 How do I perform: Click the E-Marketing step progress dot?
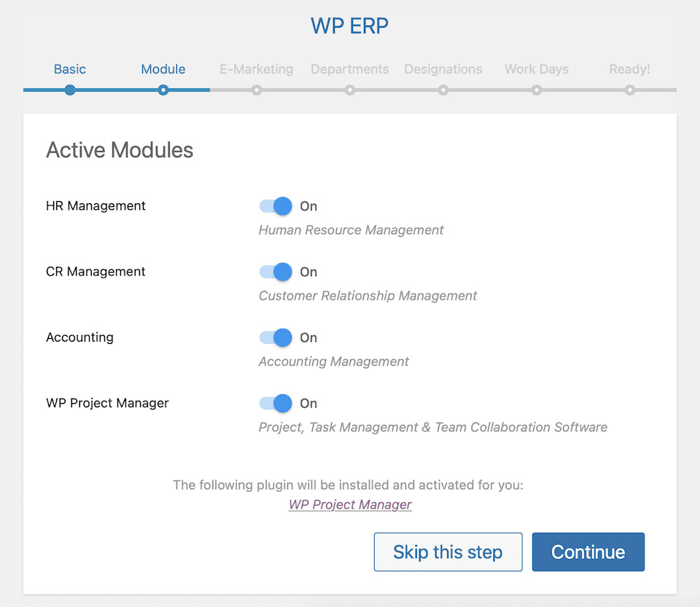(x=257, y=90)
